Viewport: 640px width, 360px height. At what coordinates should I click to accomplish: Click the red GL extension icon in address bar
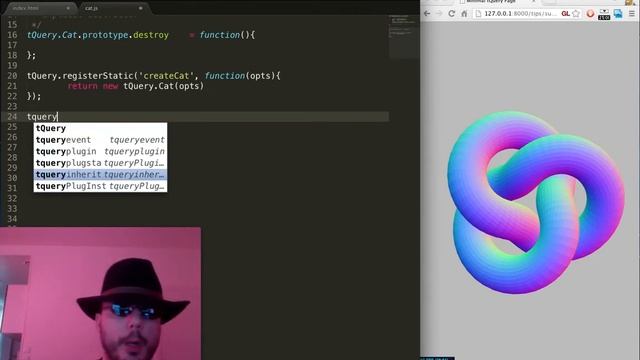[565, 13]
